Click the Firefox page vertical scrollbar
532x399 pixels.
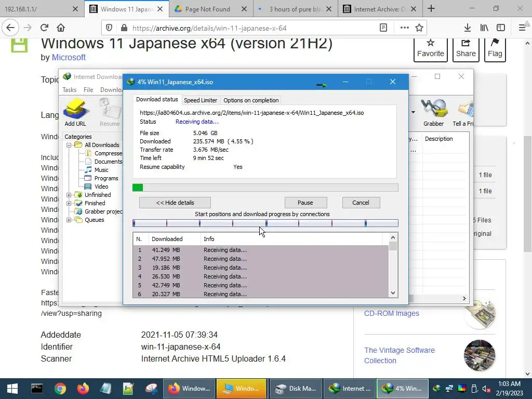click(x=527, y=193)
